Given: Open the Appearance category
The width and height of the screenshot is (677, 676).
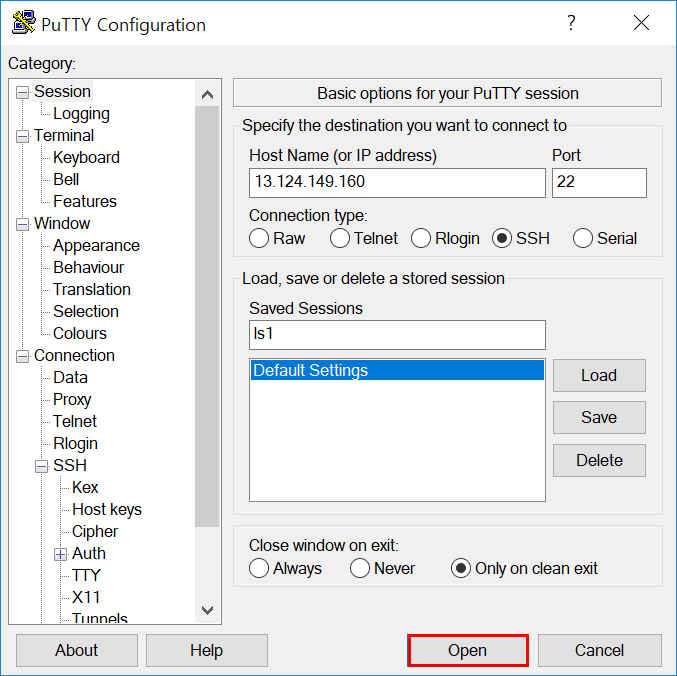Looking at the screenshot, I should 96,246.
